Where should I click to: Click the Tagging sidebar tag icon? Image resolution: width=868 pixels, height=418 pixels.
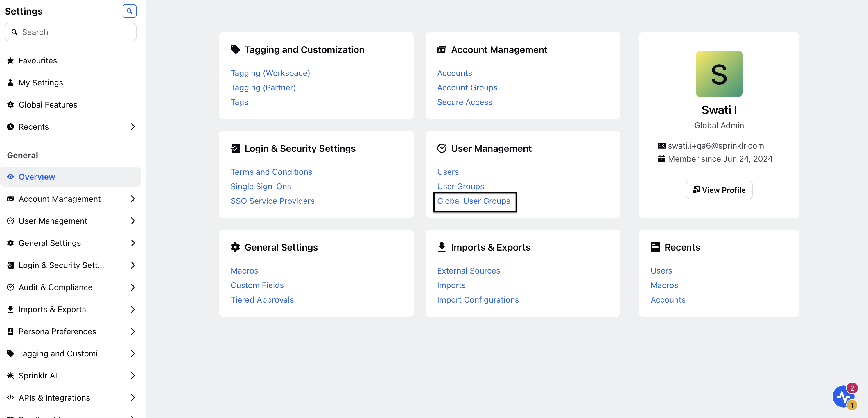pos(10,353)
